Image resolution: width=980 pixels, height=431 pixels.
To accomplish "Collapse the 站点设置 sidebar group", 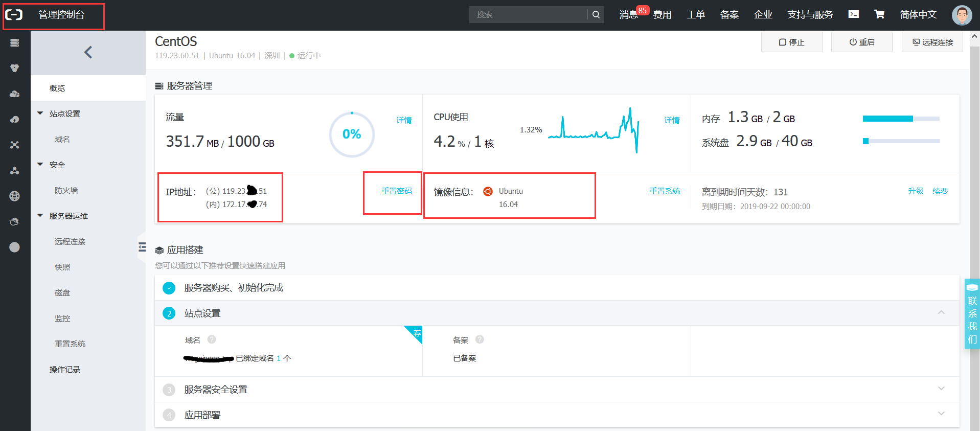I will click(40, 114).
